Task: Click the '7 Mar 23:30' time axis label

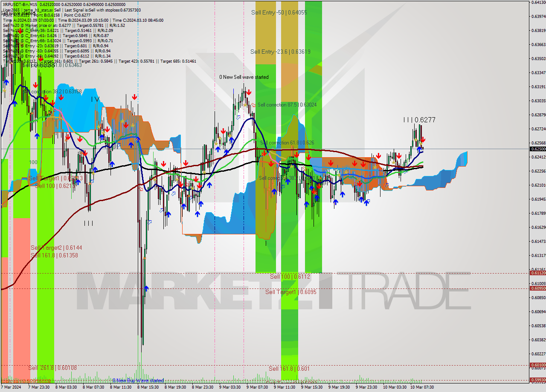Action: point(39,387)
